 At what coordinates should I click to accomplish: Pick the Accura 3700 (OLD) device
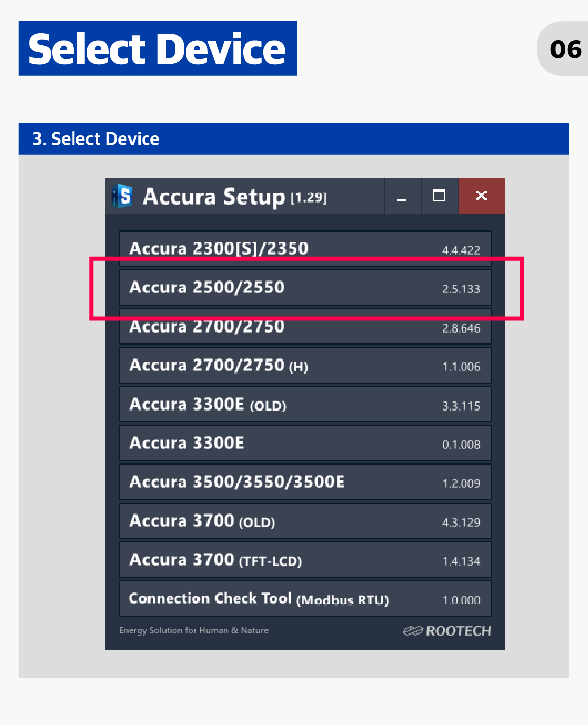pos(305,521)
